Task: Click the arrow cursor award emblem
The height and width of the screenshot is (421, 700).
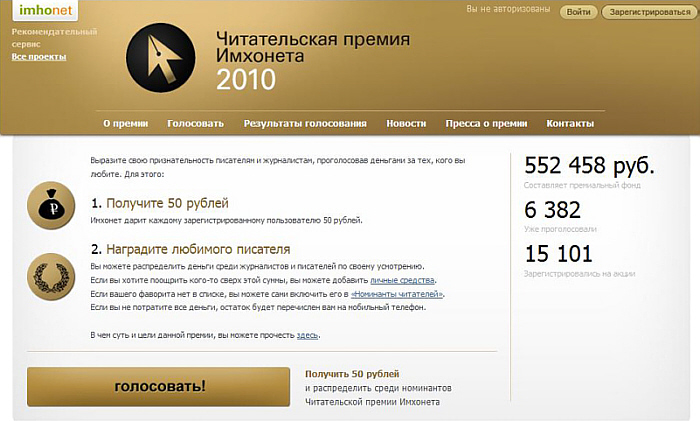Action: tap(161, 58)
